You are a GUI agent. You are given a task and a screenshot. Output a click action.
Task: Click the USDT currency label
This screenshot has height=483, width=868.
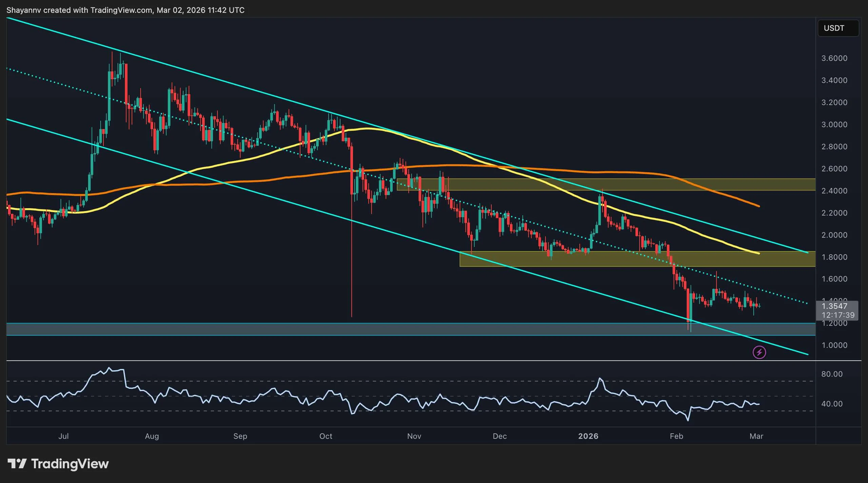(x=838, y=28)
